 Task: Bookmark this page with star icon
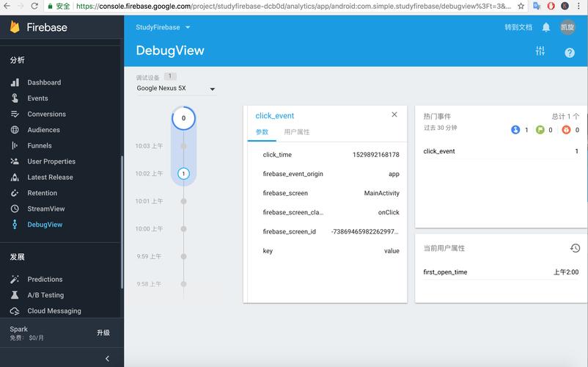click(x=521, y=6)
